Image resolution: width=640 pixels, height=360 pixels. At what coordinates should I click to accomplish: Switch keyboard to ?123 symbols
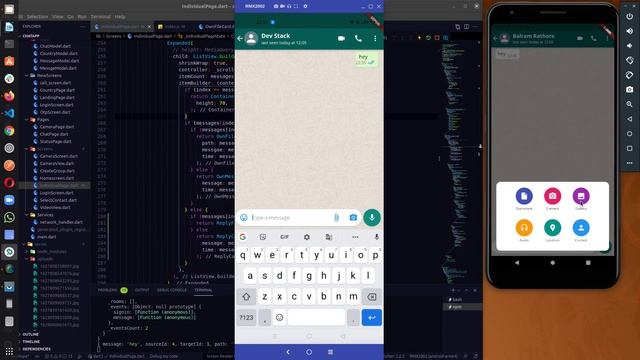[x=247, y=318]
